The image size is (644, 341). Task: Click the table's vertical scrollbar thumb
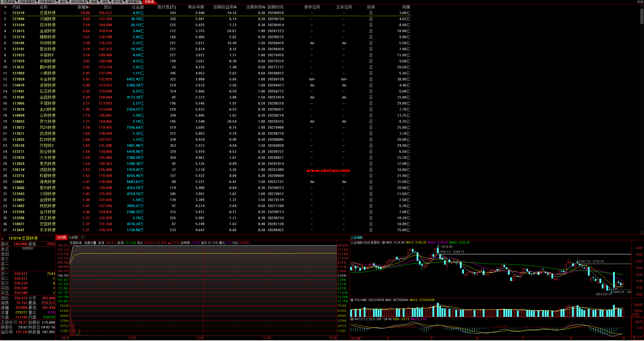(642, 16)
